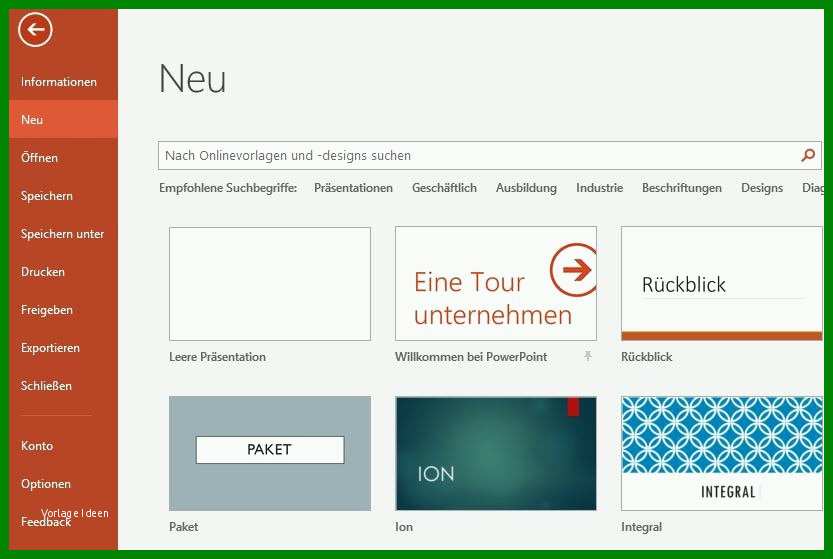
Task: Select the Designs suggested search
Action: tap(762, 188)
